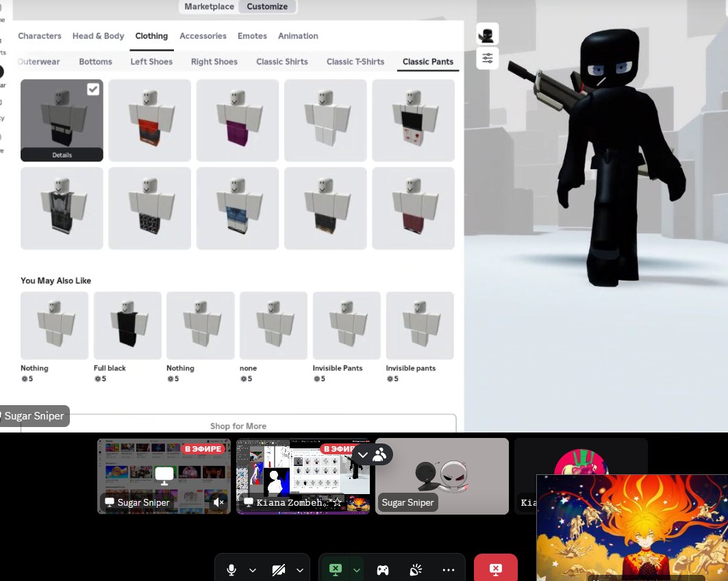728x581 pixels.
Task: Open the three-dots more options button
Action: [449, 570]
